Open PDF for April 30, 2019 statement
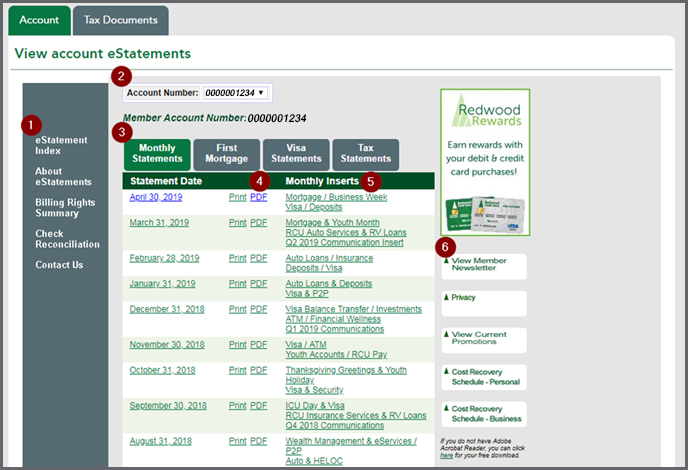Viewport: 688px width, 470px height. (258, 197)
